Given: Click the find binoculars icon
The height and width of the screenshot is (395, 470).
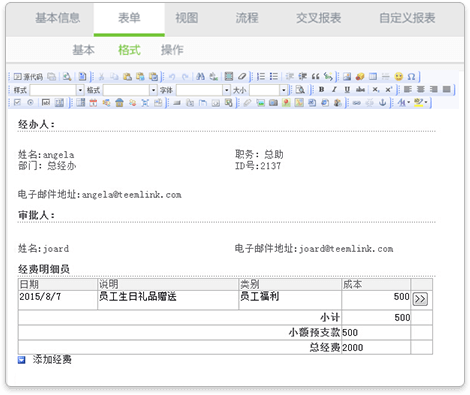Looking at the screenshot, I should click(x=200, y=77).
